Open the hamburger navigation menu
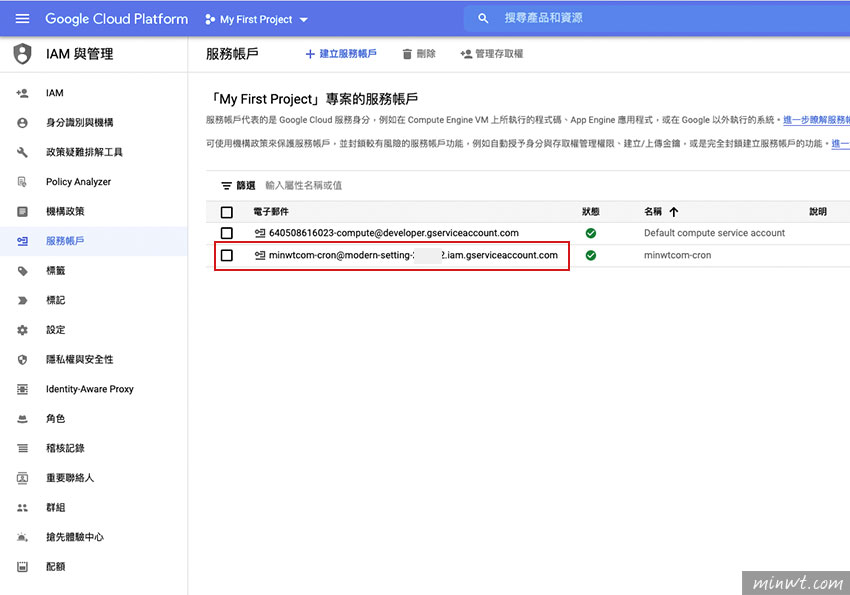The image size is (850, 595). tap(22, 19)
